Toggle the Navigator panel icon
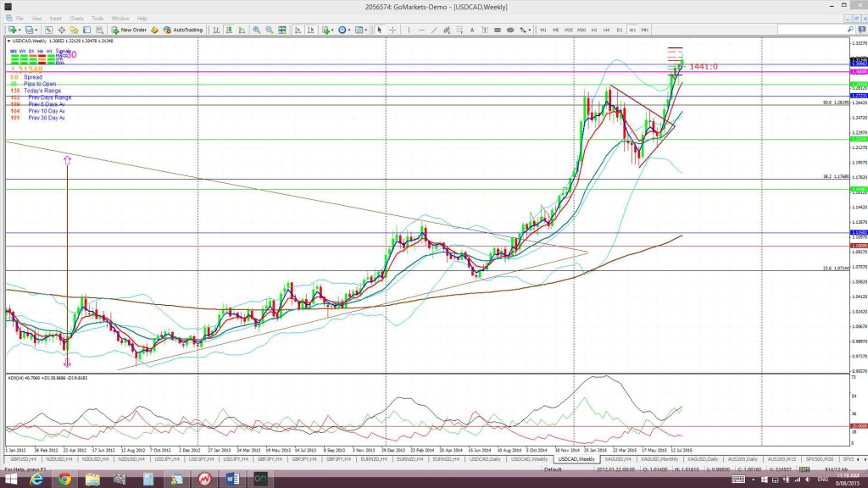The height and width of the screenshot is (488, 868). click(x=75, y=30)
